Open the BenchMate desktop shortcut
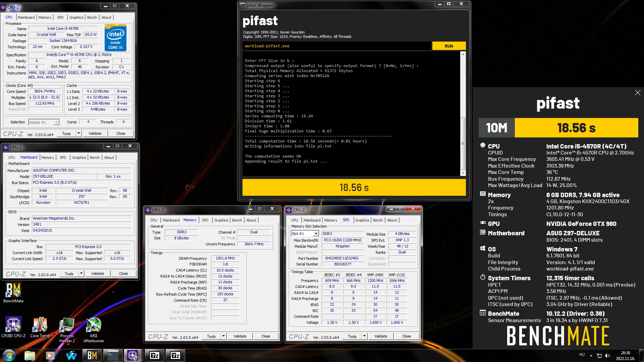Viewport: 644px width, 362px height. tap(13, 293)
